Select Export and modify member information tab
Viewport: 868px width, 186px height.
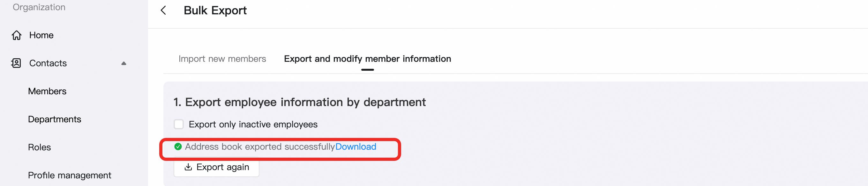(x=367, y=59)
